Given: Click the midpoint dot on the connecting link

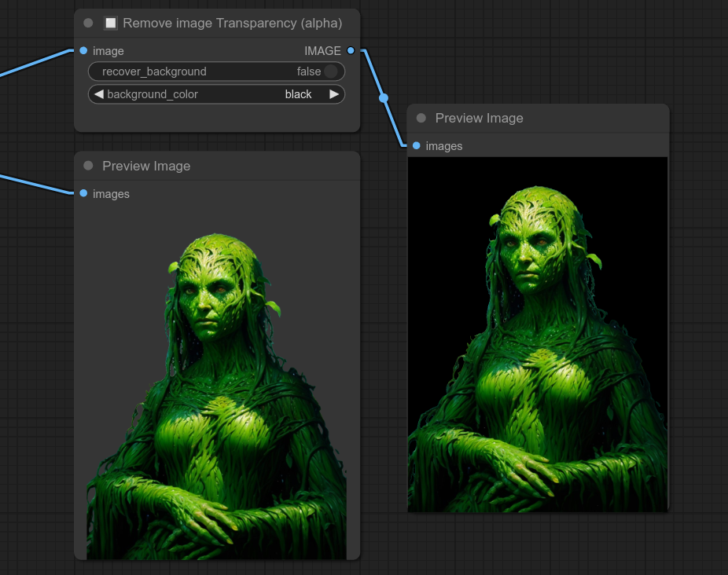Looking at the screenshot, I should point(384,98).
